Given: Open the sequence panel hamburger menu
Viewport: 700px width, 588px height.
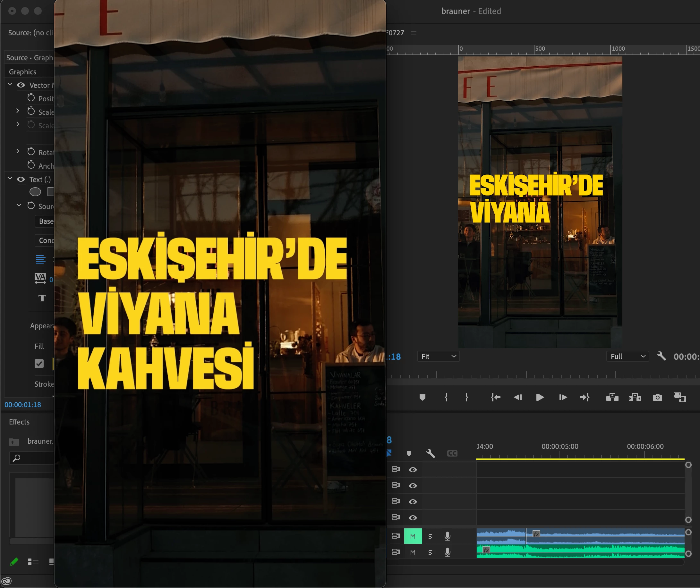Looking at the screenshot, I should click(414, 33).
